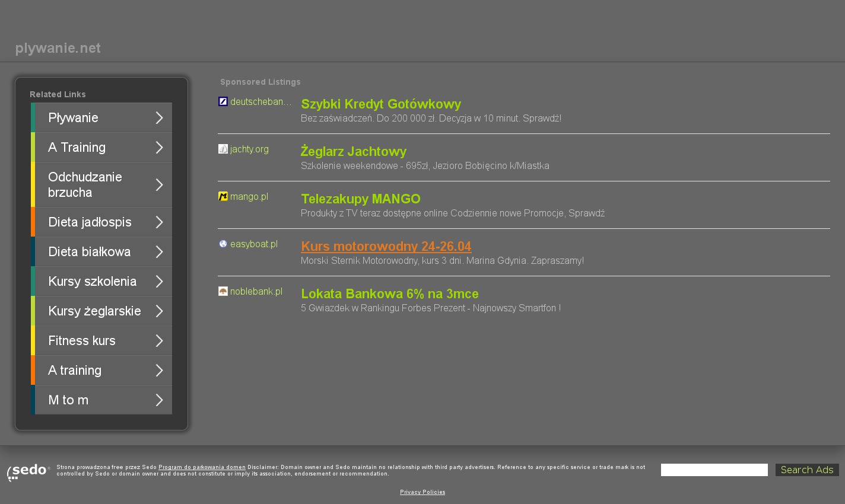Click the Sedo logo in footer
The height and width of the screenshot is (504, 845).
click(x=28, y=472)
